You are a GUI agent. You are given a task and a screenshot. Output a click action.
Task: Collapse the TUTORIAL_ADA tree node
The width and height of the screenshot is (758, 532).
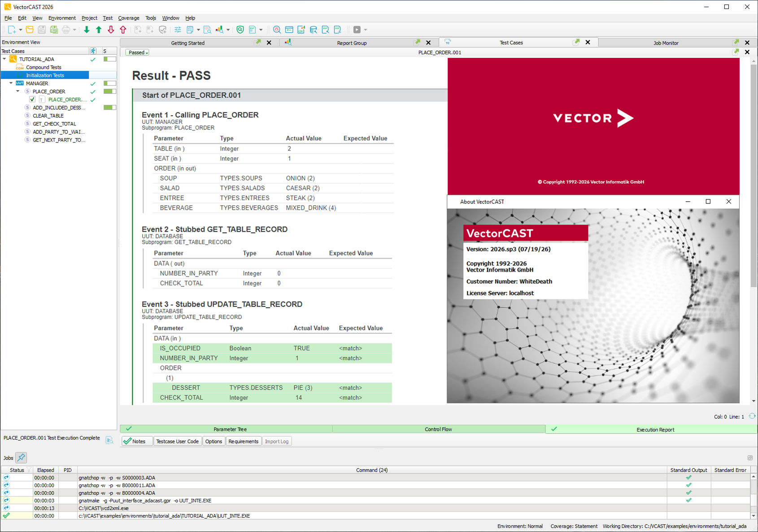point(4,59)
